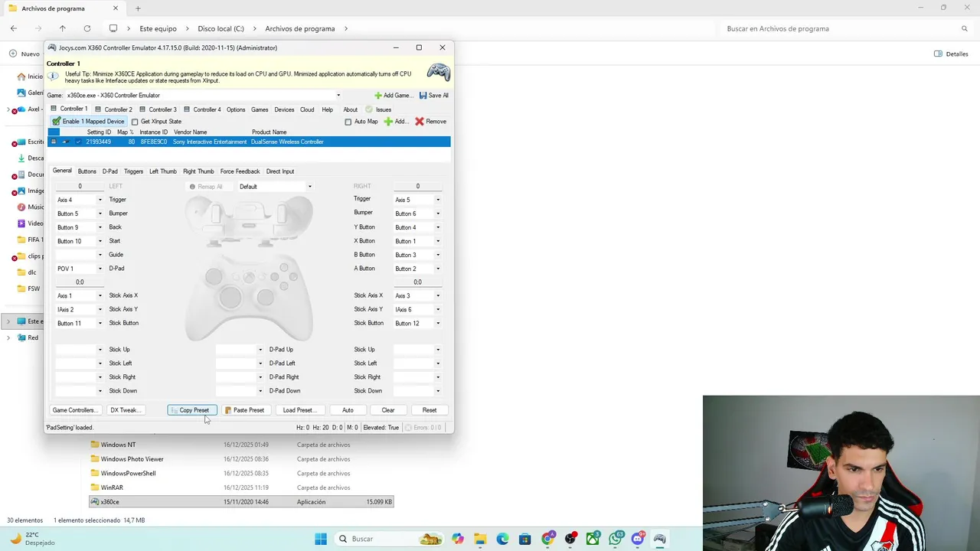The width and height of the screenshot is (980, 551).
Task: Open the Force Feedback tab
Action: tap(240, 171)
